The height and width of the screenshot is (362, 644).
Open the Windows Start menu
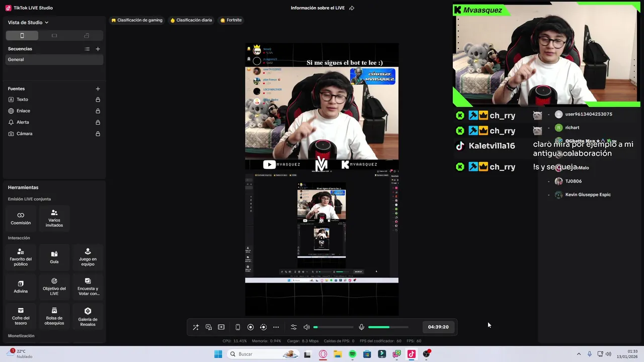tap(218, 354)
